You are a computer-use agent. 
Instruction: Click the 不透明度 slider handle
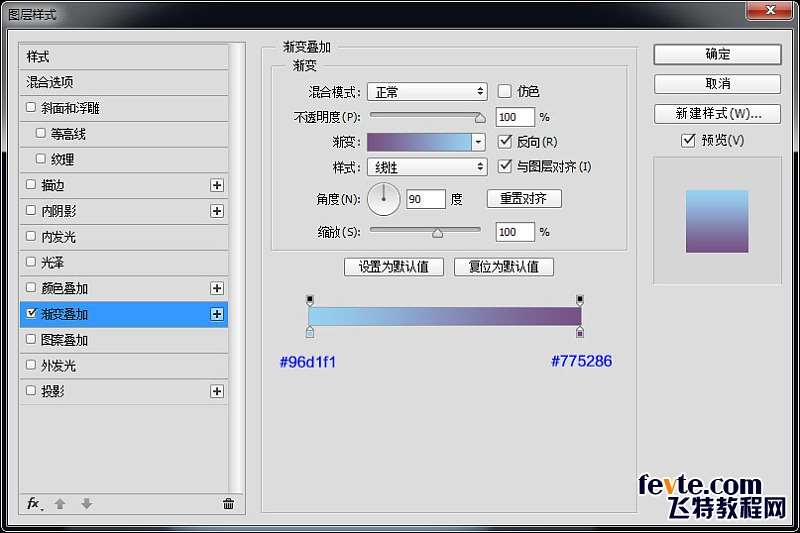480,118
